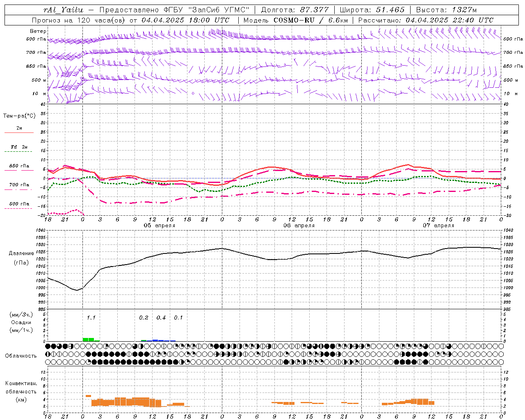Image resolution: width=525 pixels, height=420 pixels.
Task: Click the Осадки panel label
Action: point(21,322)
